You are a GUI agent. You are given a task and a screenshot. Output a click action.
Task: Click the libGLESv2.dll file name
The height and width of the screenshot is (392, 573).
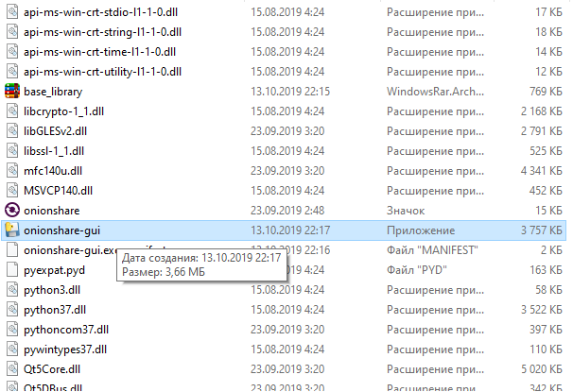coord(56,131)
